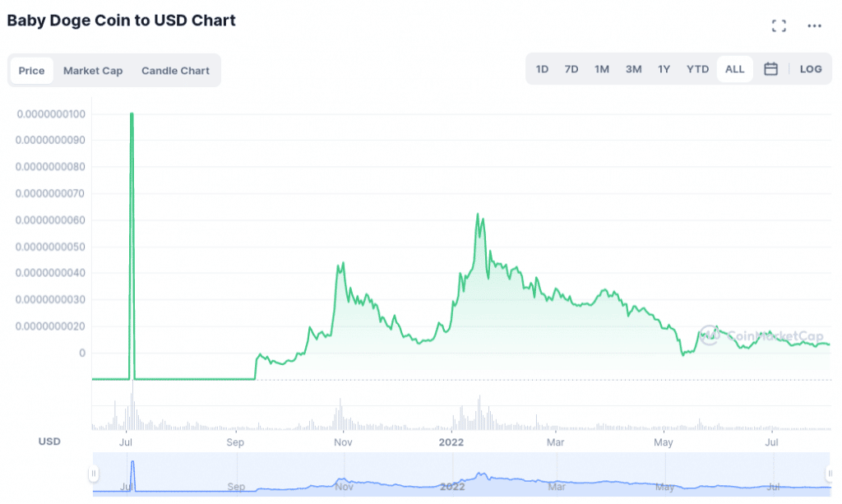
Task: Open the Candle Chart tab
Action: 175,71
